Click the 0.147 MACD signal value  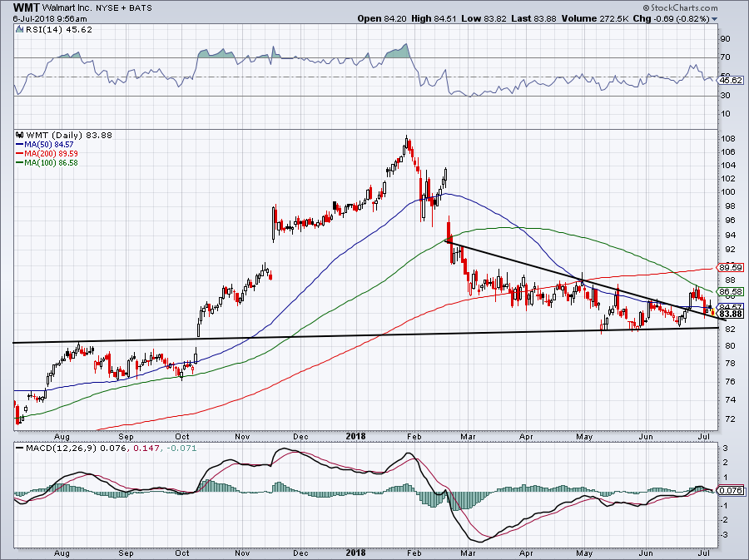pyautogui.click(x=145, y=448)
